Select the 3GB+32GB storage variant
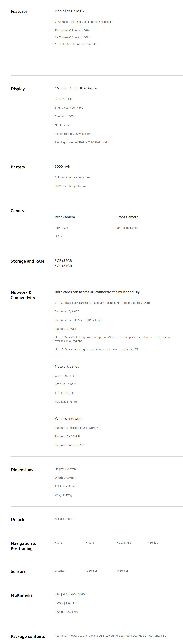The height and width of the screenshot is (644, 183). click(63, 261)
